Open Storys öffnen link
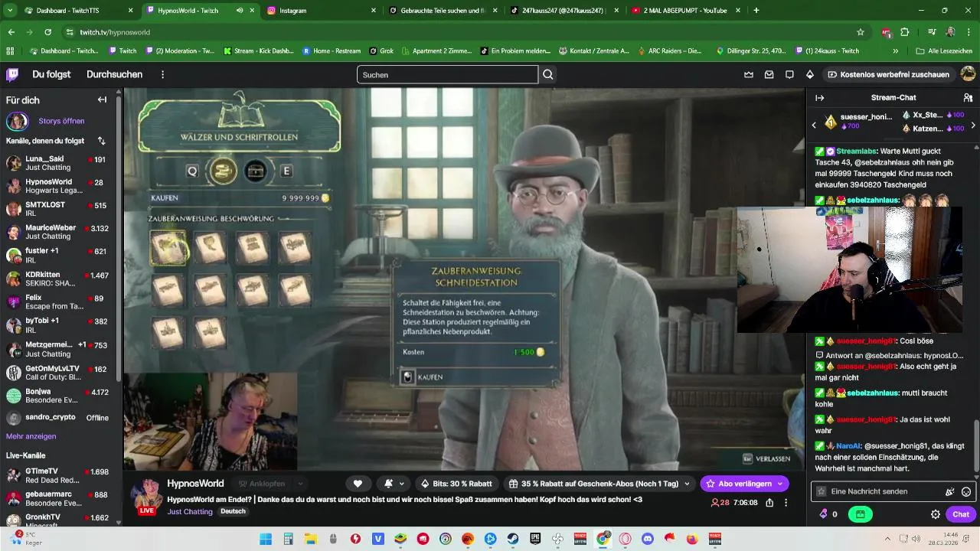This screenshot has height=551, width=980. point(61,121)
